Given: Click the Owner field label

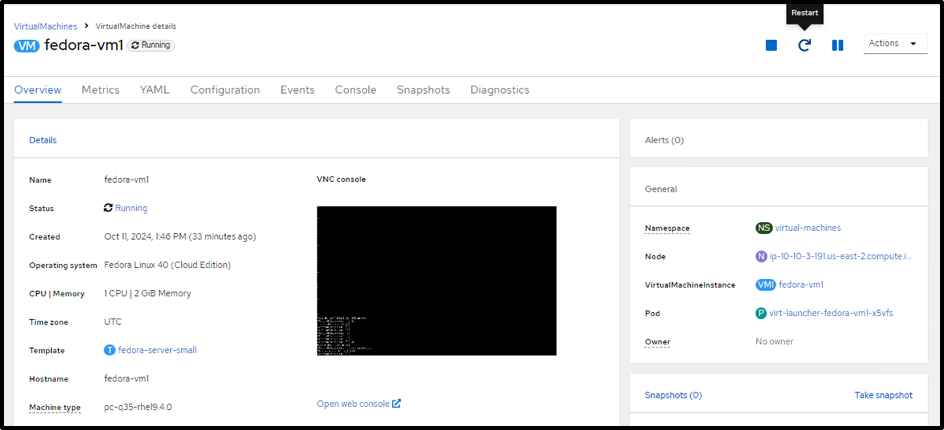Looking at the screenshot, I should (x=657, y=342).
